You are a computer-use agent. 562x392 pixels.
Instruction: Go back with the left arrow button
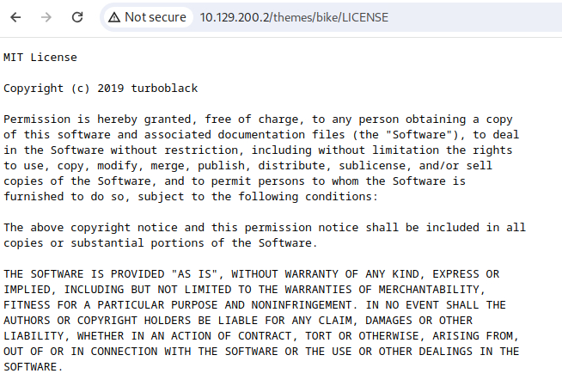pyautogui.click(x=15, y=17)
